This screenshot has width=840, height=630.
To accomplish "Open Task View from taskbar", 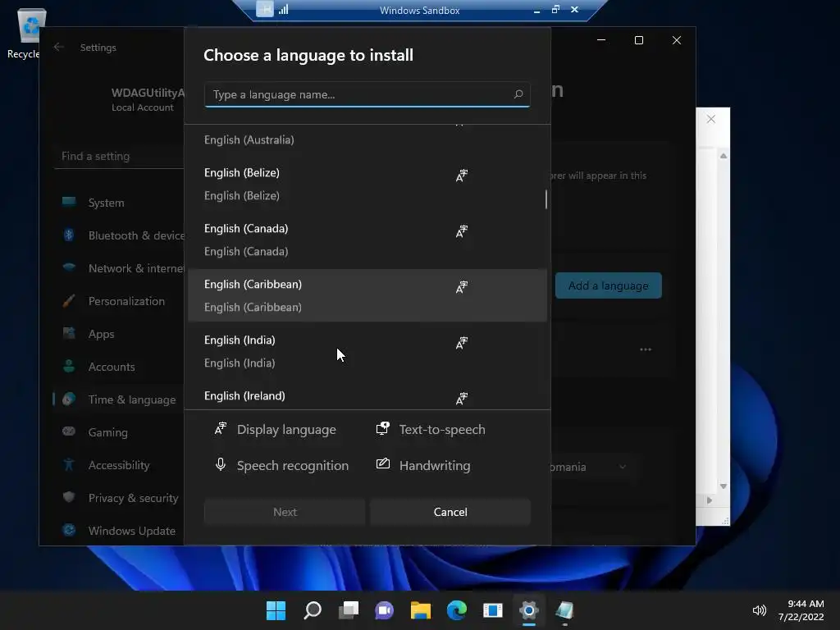I will pyautogui.click(x=348, y=610).
